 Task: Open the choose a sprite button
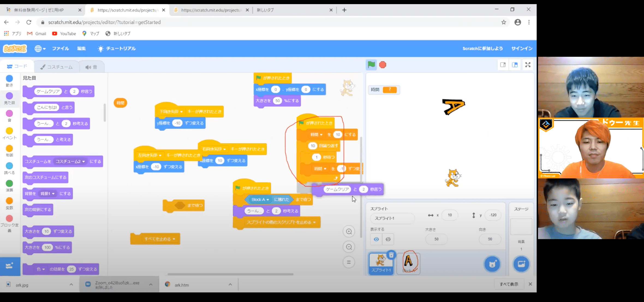point(492,264)
